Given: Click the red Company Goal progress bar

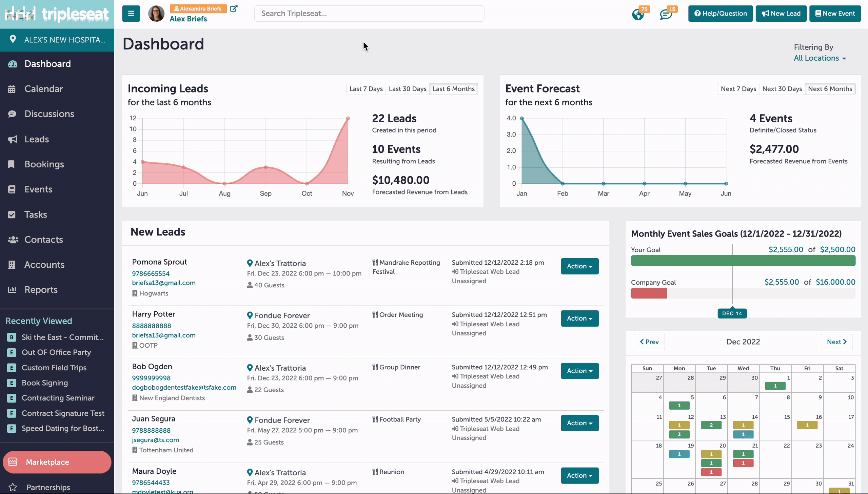Looking at the screenshot, I should pos(649,293).
